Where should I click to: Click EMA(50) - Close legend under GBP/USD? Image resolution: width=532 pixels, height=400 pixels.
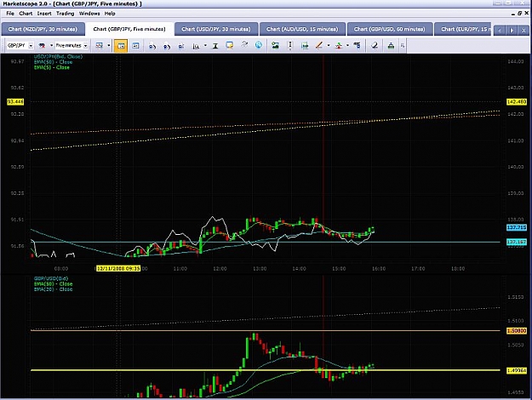click(x=54, y=284)
